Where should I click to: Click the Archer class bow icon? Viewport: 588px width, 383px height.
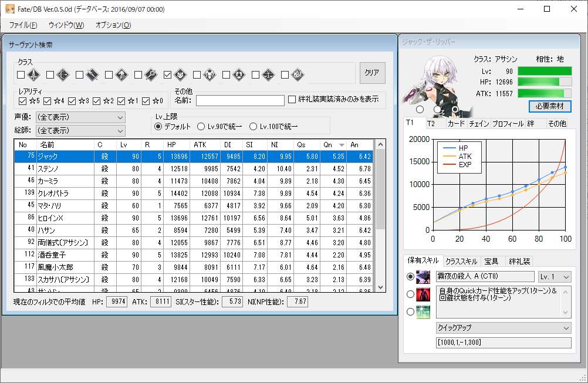(x=63, y=74)
